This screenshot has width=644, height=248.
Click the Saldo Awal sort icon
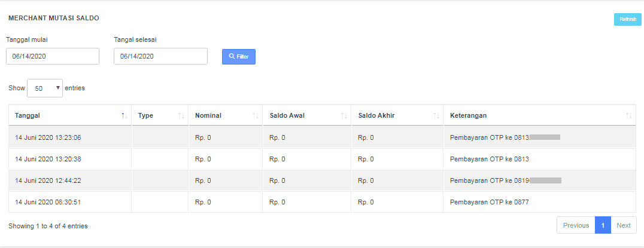click(344, 115)
